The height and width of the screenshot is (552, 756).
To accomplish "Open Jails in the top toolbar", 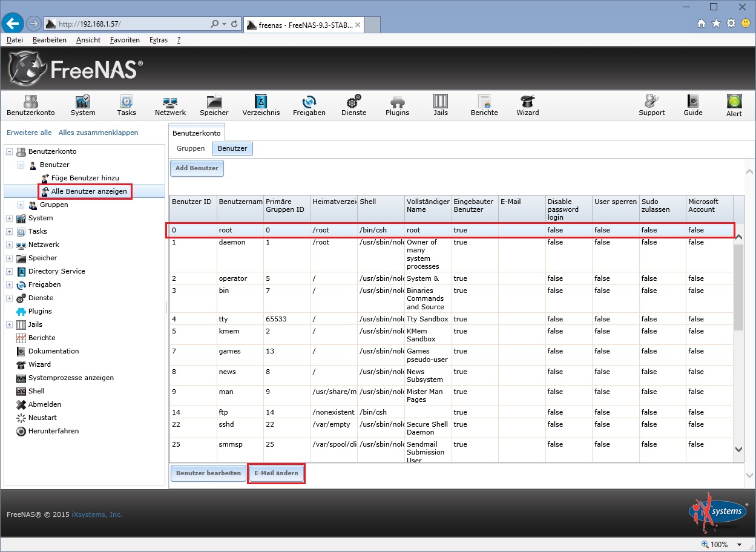I will click(x=441, y=105).
